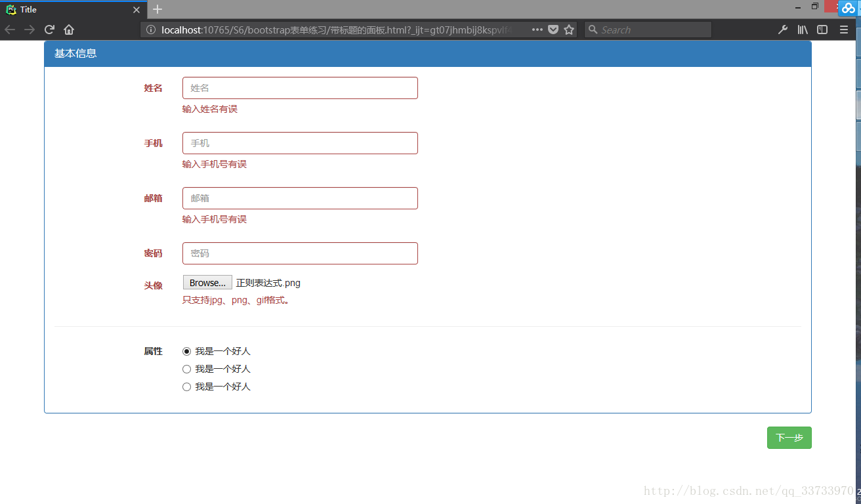Open the Firefox hamburger menu
Viewport: 861px width, 504px height.
point(844,30)
